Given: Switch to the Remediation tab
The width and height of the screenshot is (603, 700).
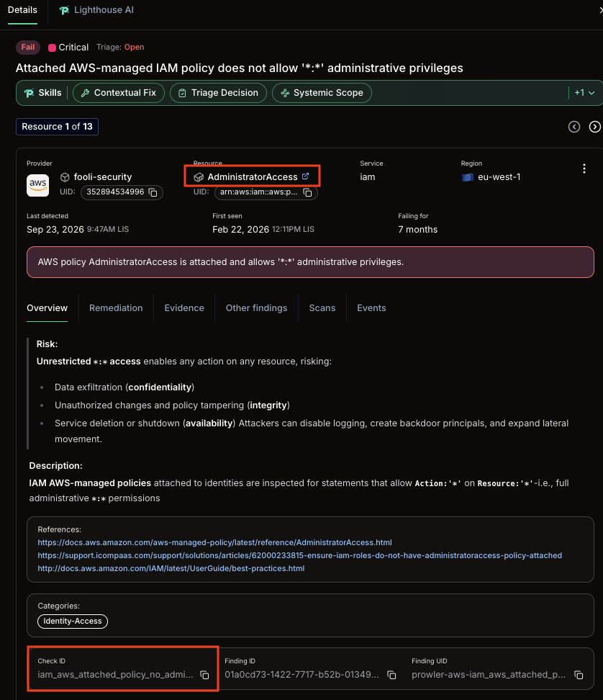Looking at the screenshot, I should tap(116, 308).
